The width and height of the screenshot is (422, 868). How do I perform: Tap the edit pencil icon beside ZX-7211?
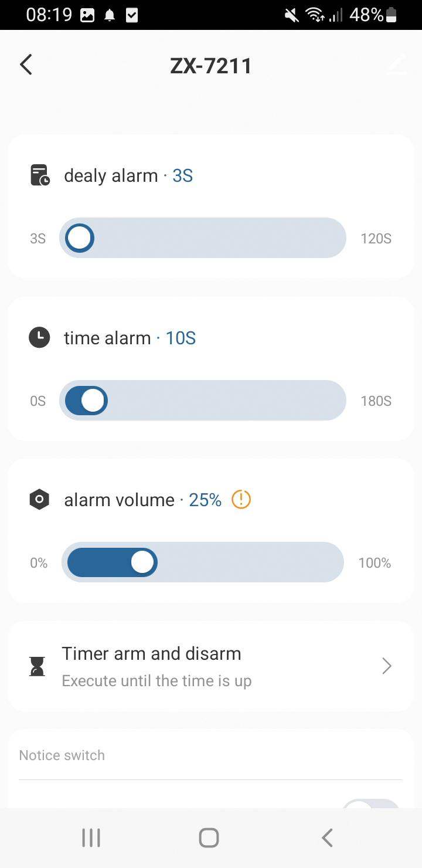[x=397, y=65]
